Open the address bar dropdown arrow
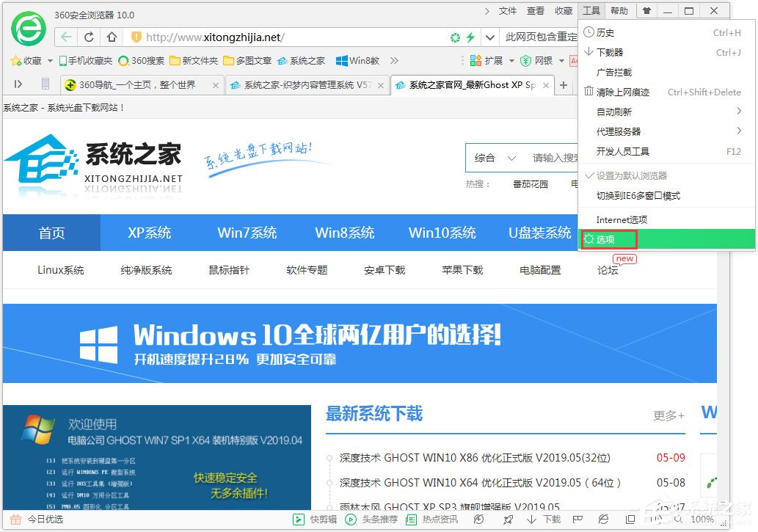This screenshot has width=758, height=532. pos(490,35)
